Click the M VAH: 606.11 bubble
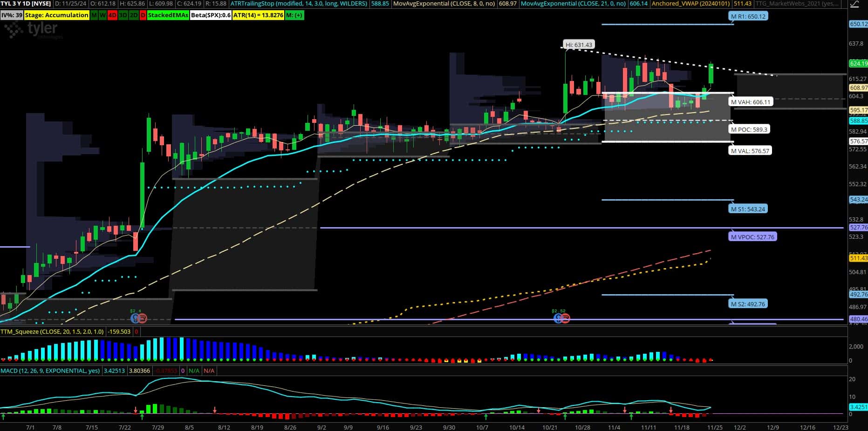This screenshot has width=868, height=431. 751,102
